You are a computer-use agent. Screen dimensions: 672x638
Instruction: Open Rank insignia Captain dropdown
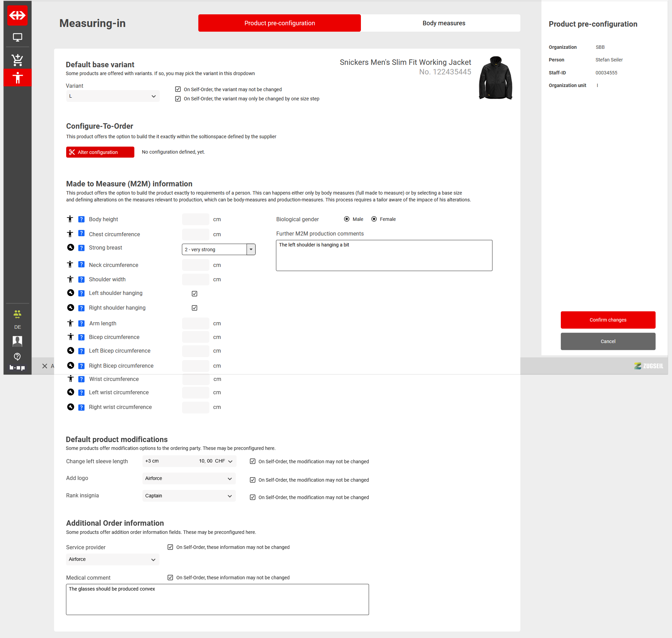tap(189, 496)
